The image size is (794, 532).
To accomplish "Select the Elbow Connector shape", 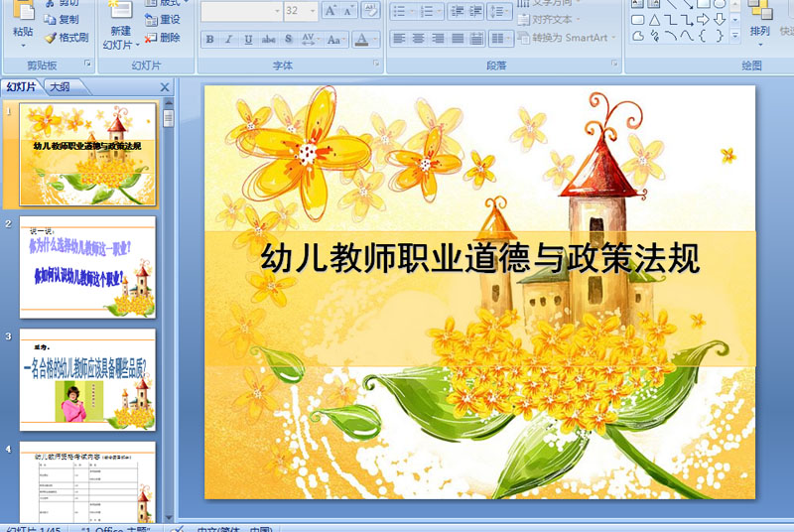I will (671, 20).
